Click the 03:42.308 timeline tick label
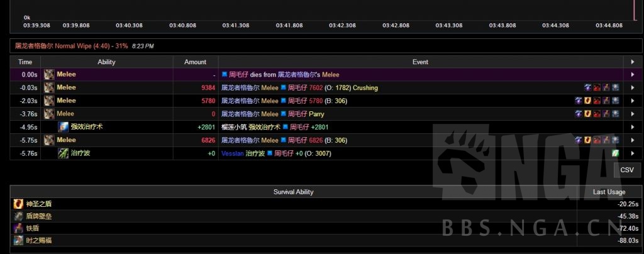 343,26
